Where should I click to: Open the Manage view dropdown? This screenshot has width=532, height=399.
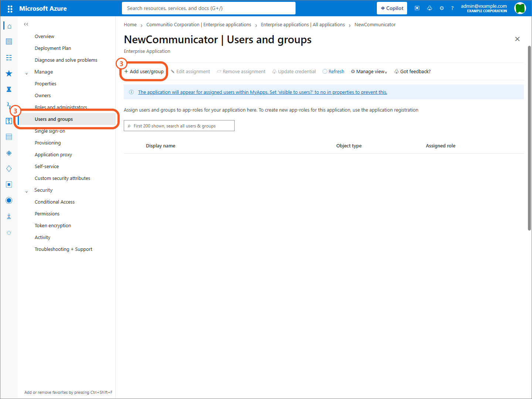tap(369, 72)
